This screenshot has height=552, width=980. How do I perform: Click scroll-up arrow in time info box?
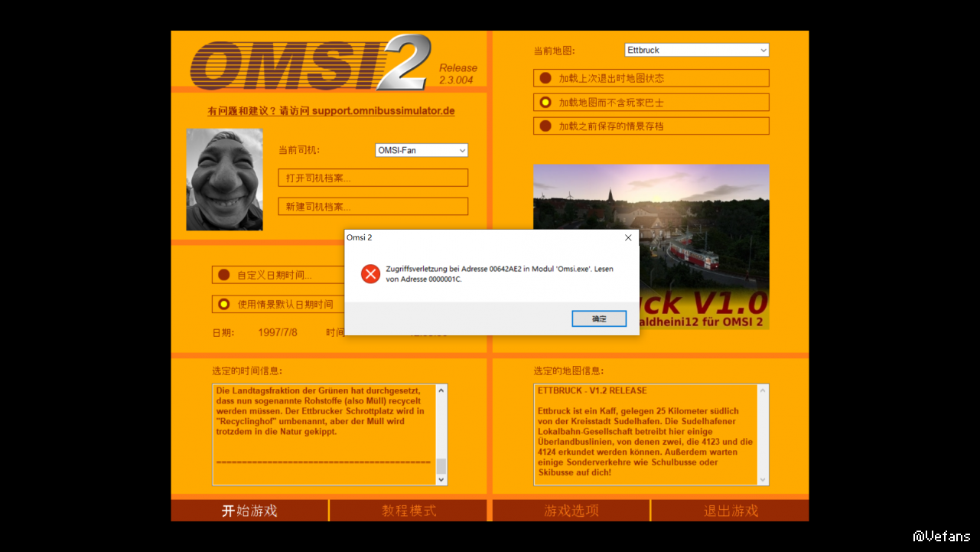[441, 390]
